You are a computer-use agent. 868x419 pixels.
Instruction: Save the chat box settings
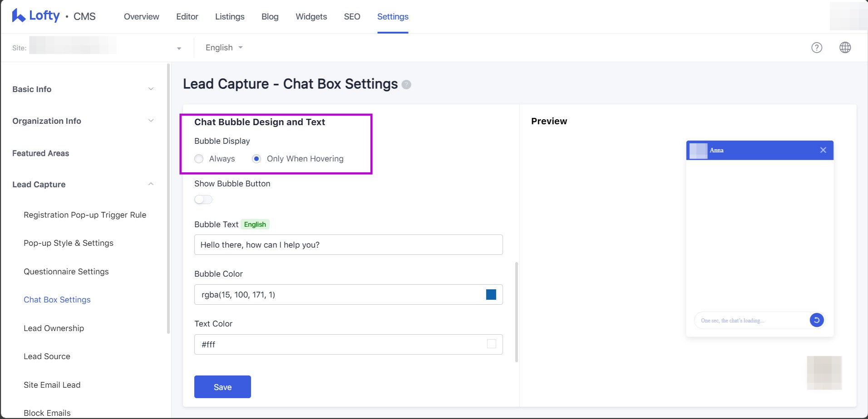coord(222,387)
